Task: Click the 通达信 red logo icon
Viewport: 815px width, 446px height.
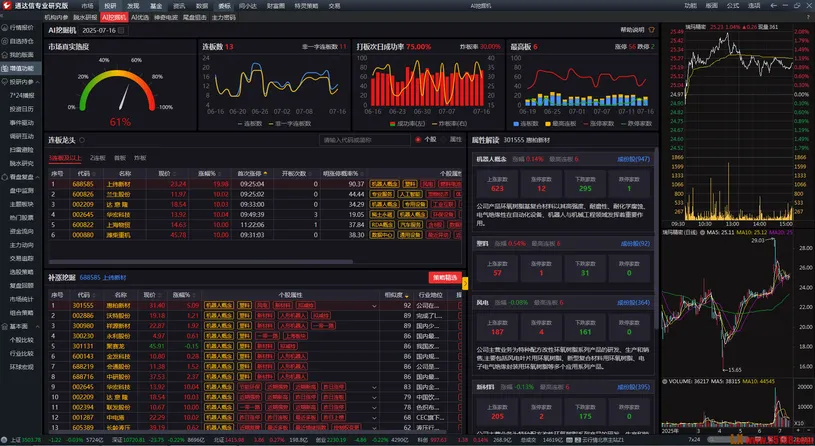Action: (7, 6)
